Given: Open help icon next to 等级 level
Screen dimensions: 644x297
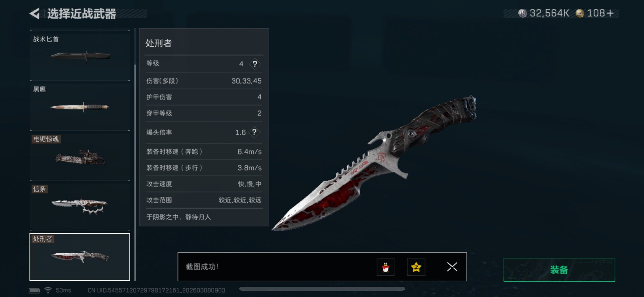Looking at the screenshot, I should pos(255,64).
